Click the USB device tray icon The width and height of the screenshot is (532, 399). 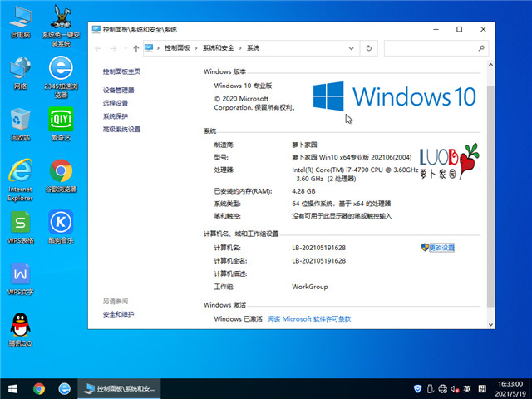(x=431, y=388)
